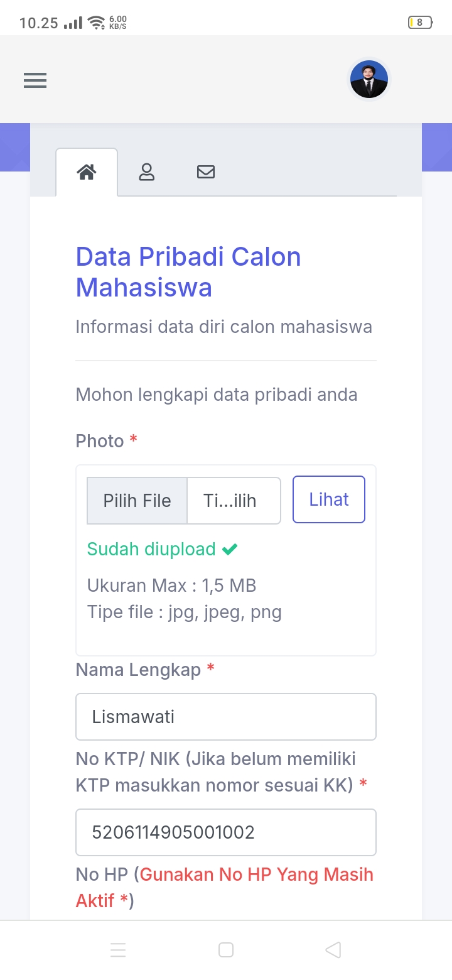This screenshot has height=980, width=452.
Task: Go to the envelope icon tab
Action: [206, 171]
